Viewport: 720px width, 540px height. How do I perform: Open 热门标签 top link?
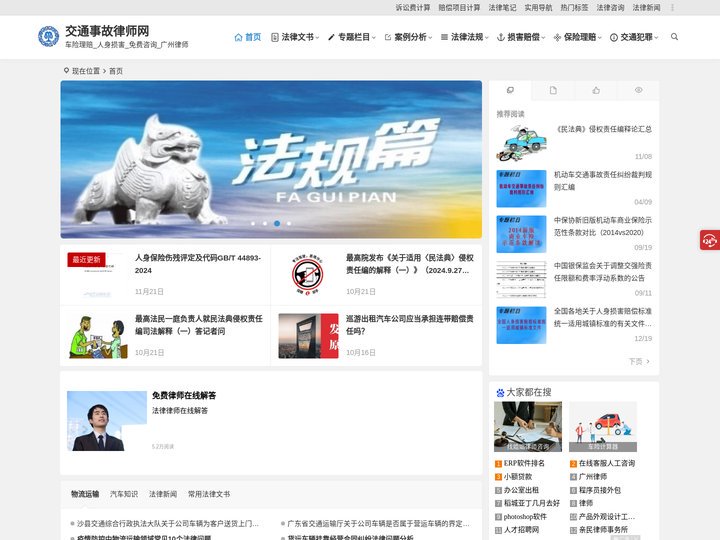(574, 7)
